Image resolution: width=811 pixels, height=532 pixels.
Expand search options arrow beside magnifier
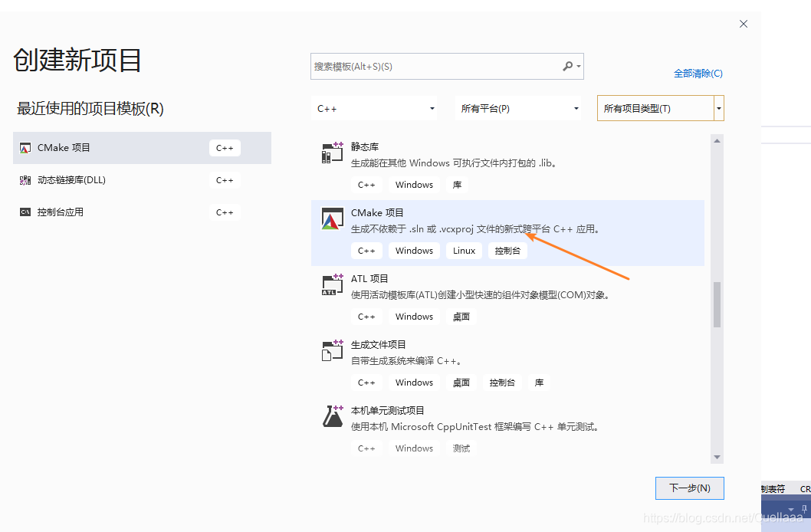[579, 66]
